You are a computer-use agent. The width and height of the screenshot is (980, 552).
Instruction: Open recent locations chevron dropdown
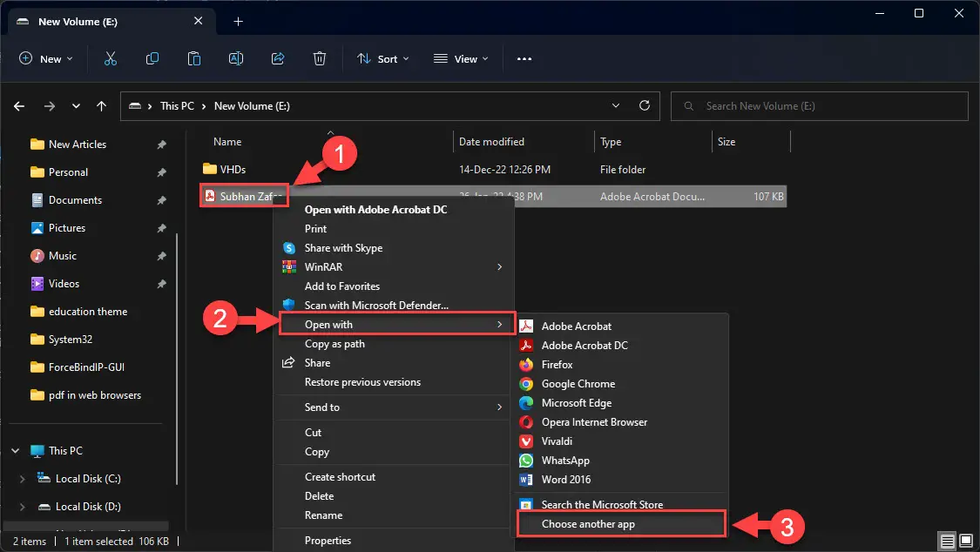(76, 106)
